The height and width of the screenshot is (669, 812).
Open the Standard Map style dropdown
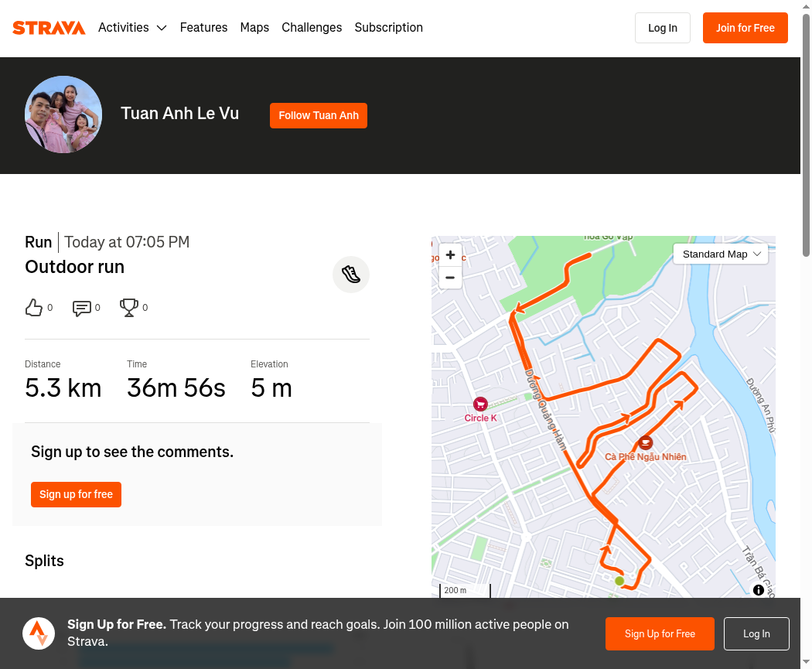coord(721,254)
